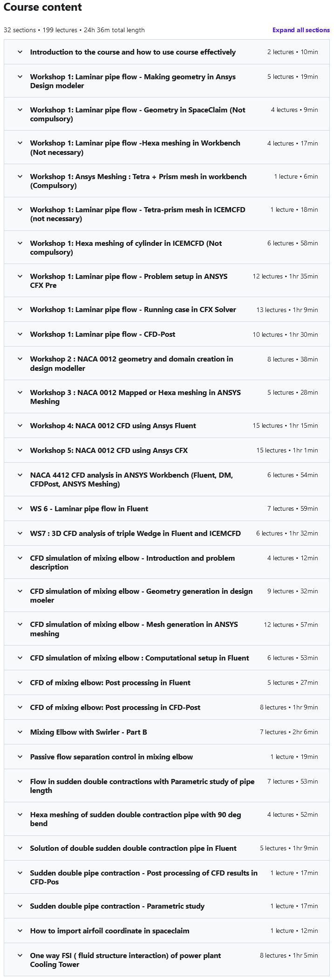The height and width of the screenshot is (980, 334).
Task: Expand How to import airfoil coordinate in spaceclaim
Action: click(20, 931)
